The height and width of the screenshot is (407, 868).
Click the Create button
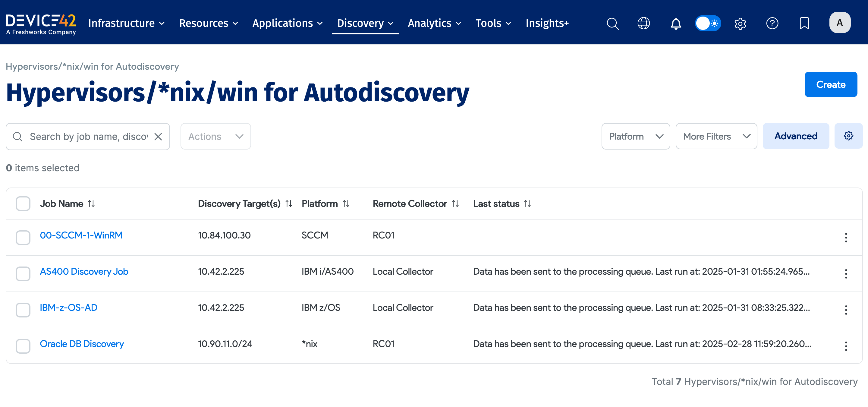click(830, 84)
